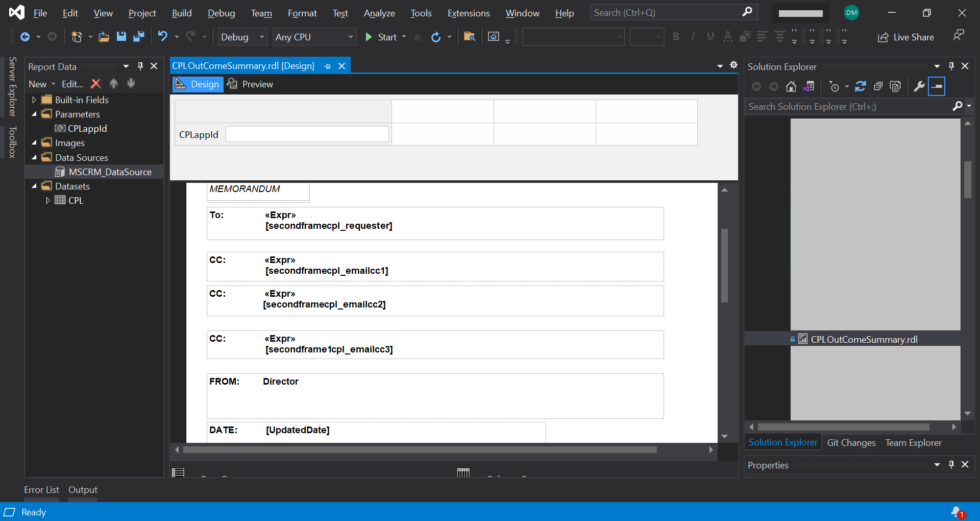The image size is (980, 521).
Task: Pin the Report Data panel
Action: pyautogui.click(x=140, y=66)
